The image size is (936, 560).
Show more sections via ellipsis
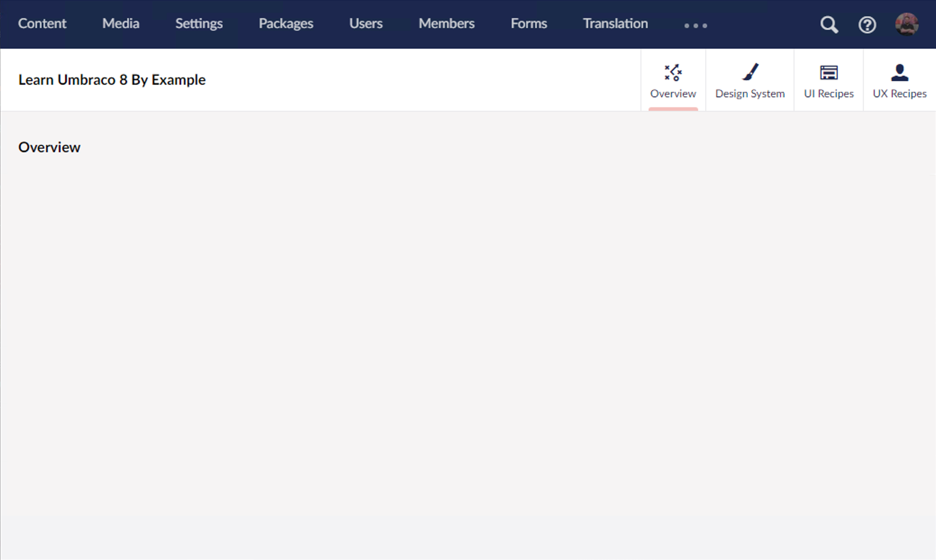pos(695,26)
